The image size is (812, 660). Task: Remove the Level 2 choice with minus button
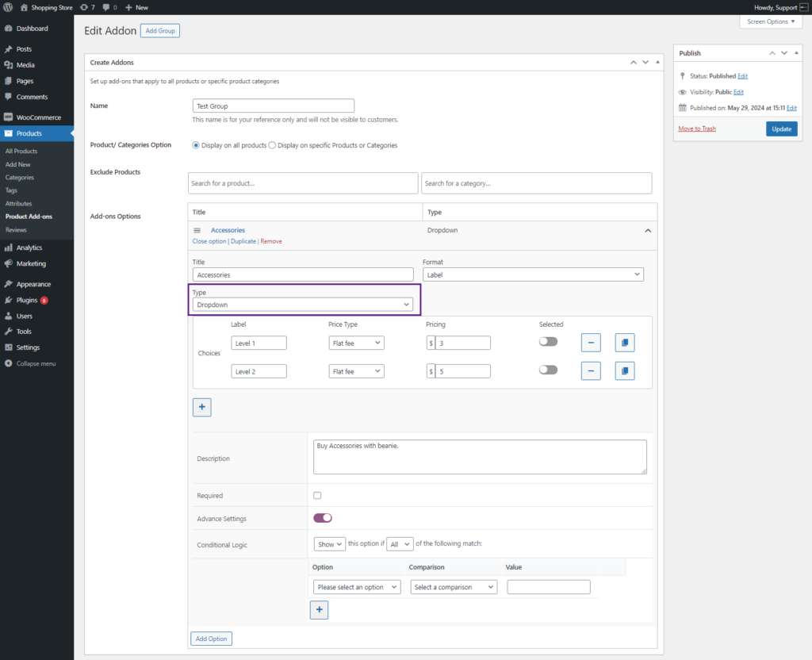[591, 371]
